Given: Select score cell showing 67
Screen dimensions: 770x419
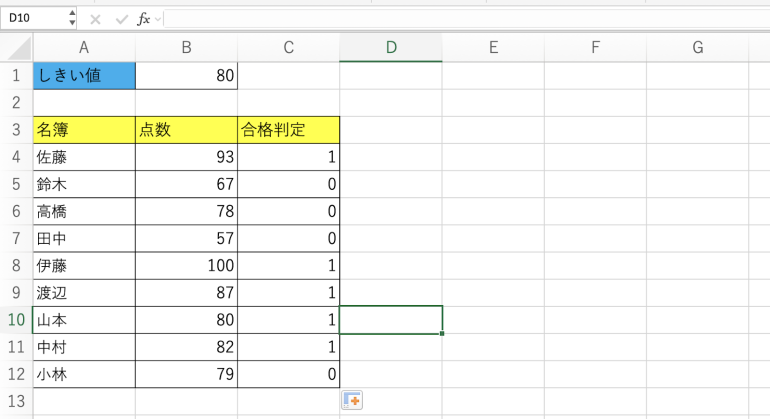Looking at the screenshot, I should (186, 184).
